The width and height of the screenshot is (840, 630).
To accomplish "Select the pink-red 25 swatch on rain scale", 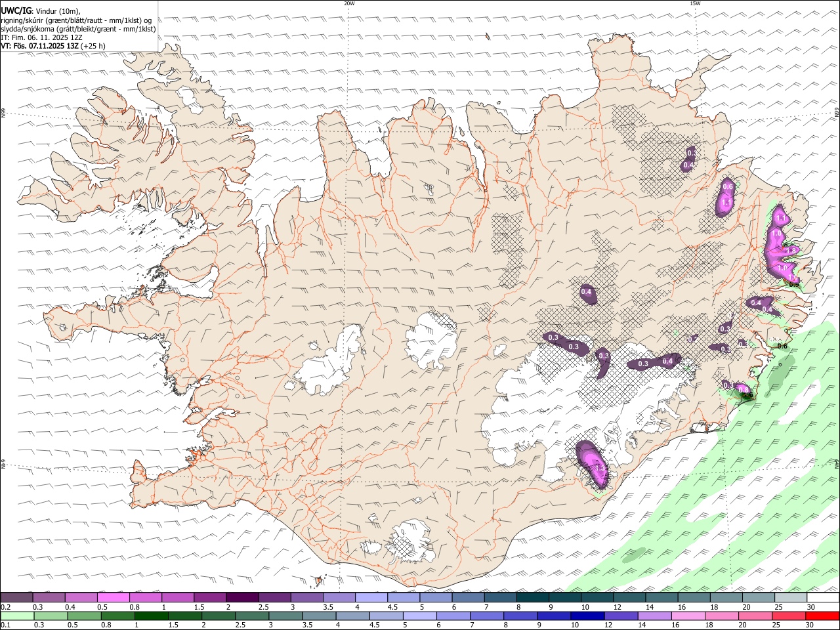I will coord(788,616).
